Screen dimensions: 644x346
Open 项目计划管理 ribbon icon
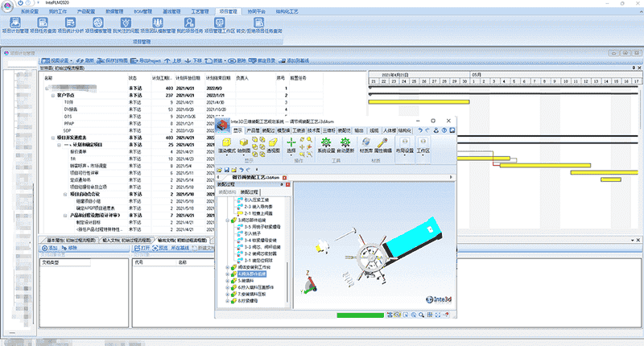point(15,23)
